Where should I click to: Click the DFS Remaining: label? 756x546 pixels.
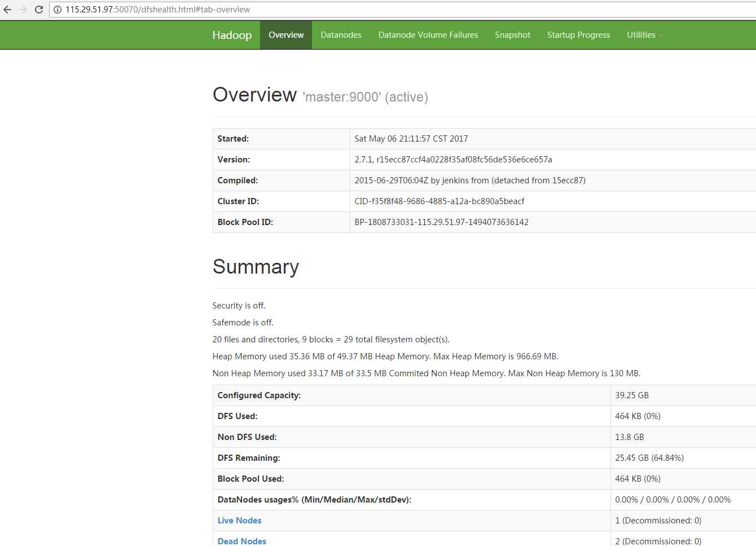pyautogui.click(x=249, y=458)
